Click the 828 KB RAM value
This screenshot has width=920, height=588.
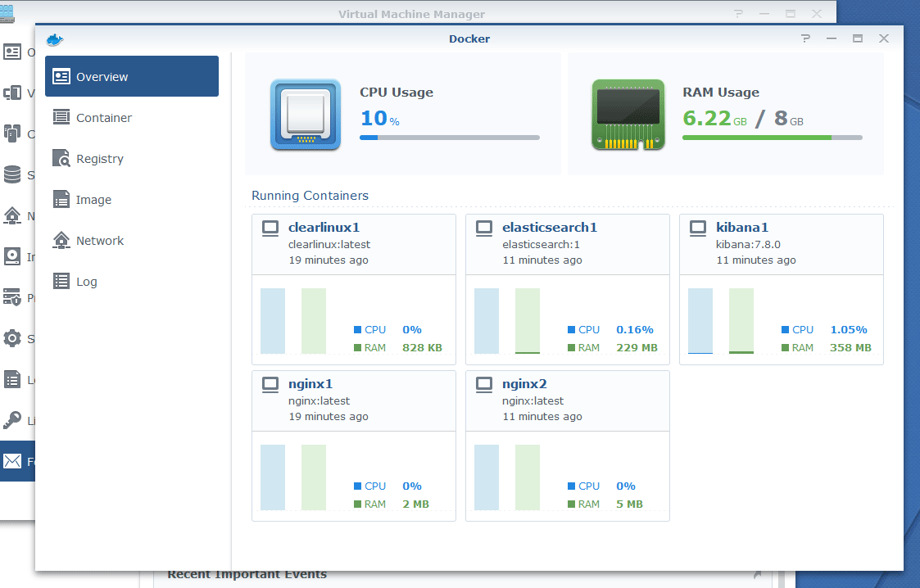coord(422,348)
